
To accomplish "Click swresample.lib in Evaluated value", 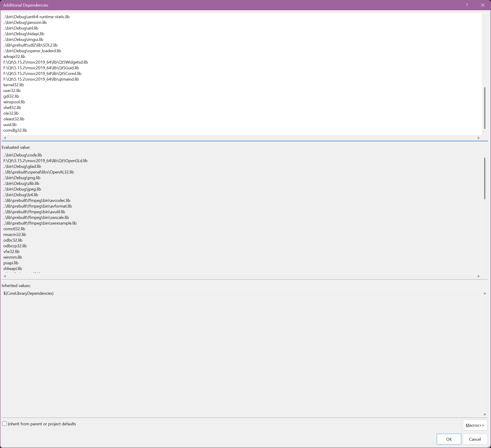I will tap(40, 223).
